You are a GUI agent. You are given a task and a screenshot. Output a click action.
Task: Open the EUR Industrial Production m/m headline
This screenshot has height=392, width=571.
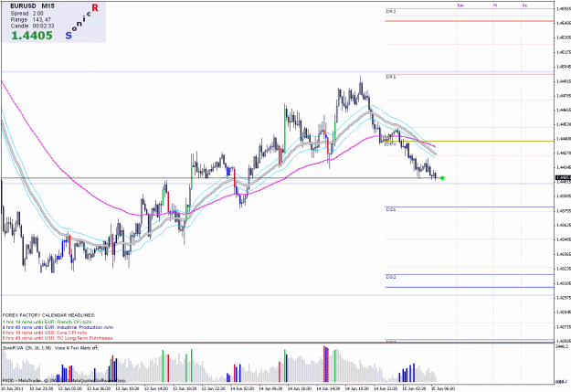click(x=58, y=327)
